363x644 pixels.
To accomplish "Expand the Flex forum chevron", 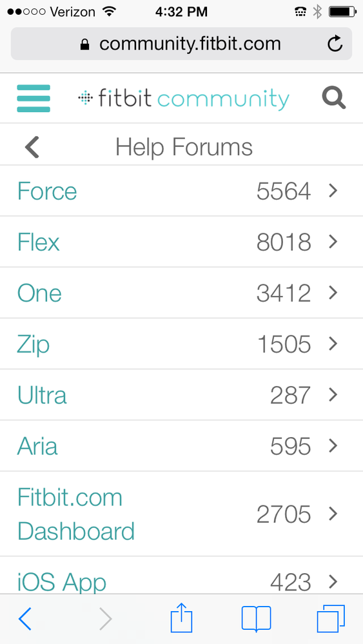I will 333,242.
